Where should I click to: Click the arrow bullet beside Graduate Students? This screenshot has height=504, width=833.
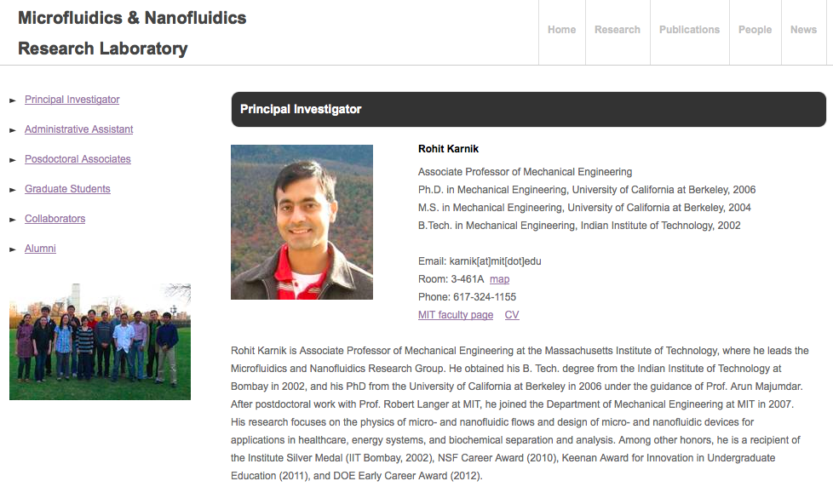pyautogui.click(x=13, y=190)
